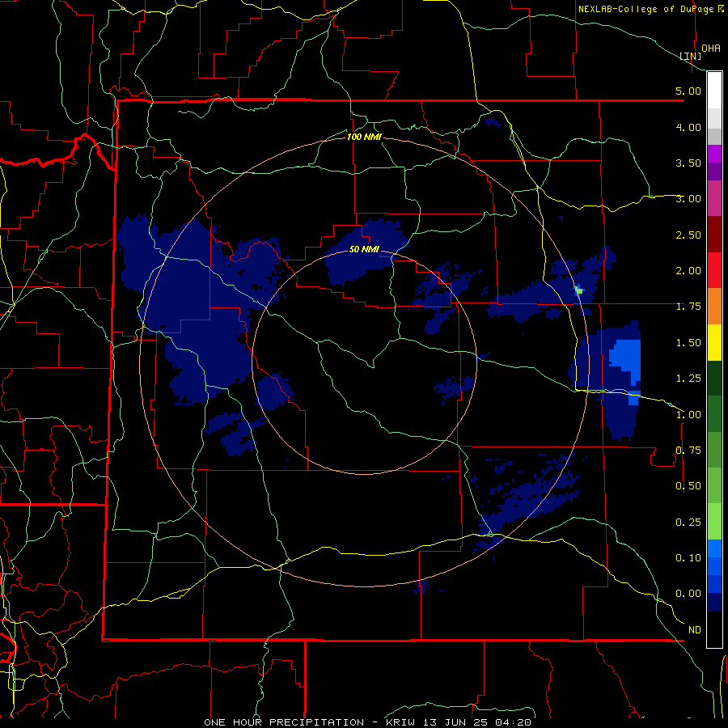Click the 0.00 scale value
Image resolution: width=728 pixels, height=728 pixels.
[x=688, y=594]
